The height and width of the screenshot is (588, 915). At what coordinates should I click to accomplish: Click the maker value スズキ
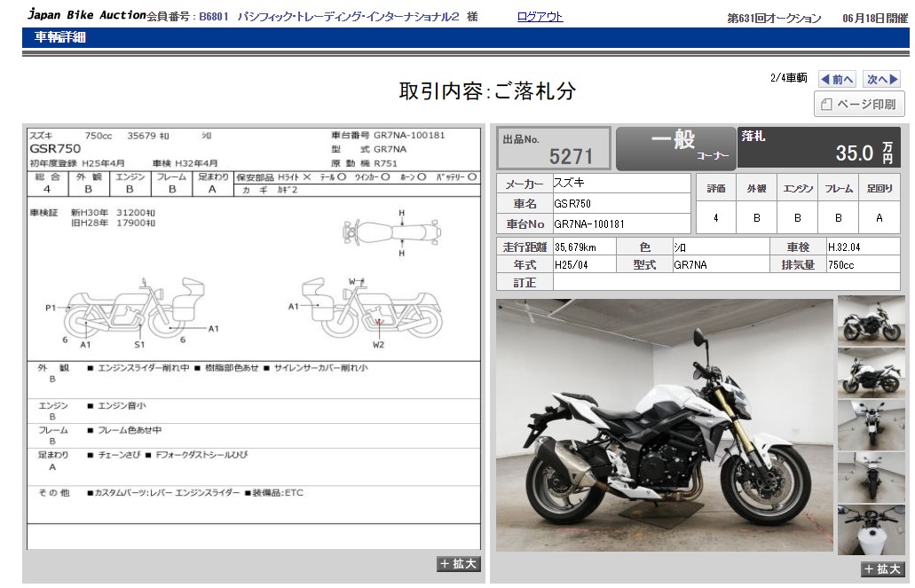point(569,183)
